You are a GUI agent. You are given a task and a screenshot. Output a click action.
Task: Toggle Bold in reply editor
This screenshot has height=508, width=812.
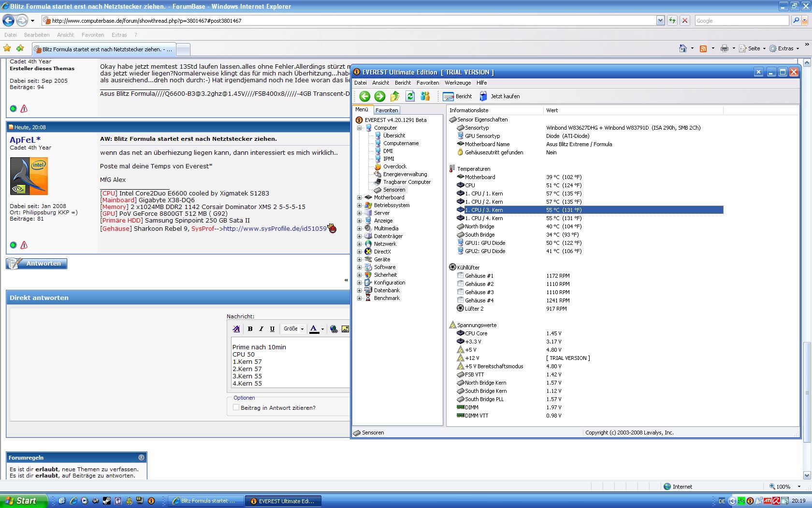(250, 329)
